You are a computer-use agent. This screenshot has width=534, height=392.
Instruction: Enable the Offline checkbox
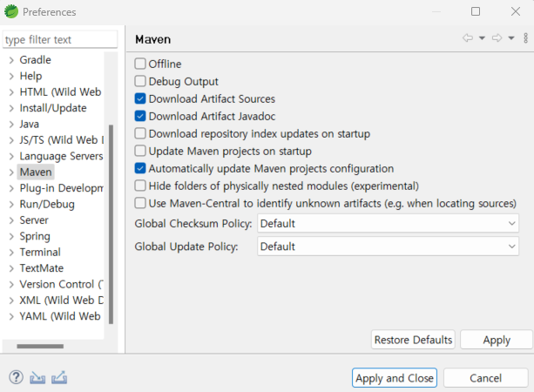pyautogui.click(x=140, y=64)
